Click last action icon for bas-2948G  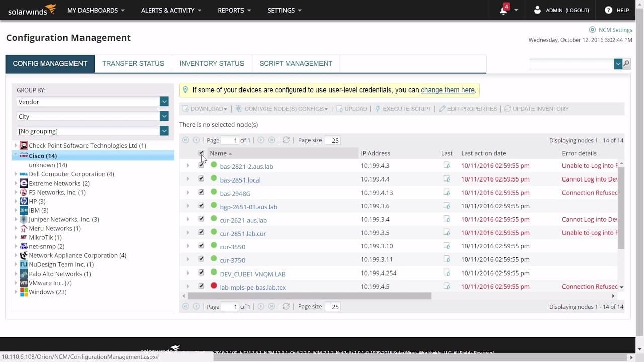pos(446,192)
